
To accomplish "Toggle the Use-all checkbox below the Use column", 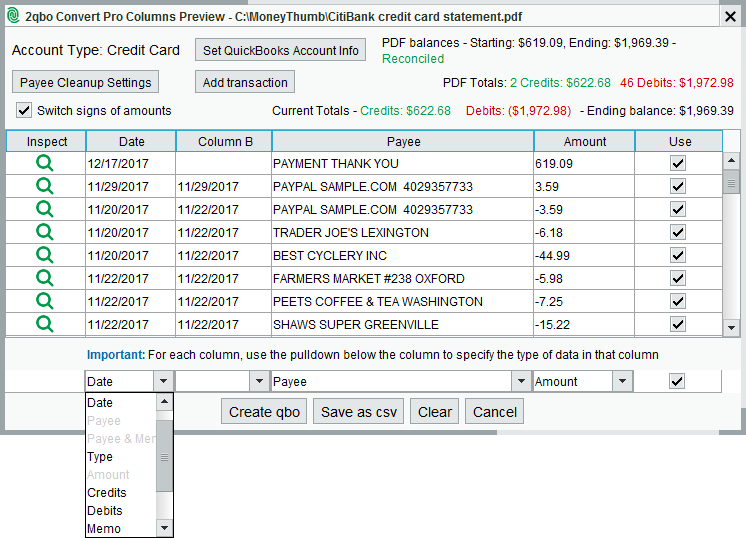I will (677, 381).
